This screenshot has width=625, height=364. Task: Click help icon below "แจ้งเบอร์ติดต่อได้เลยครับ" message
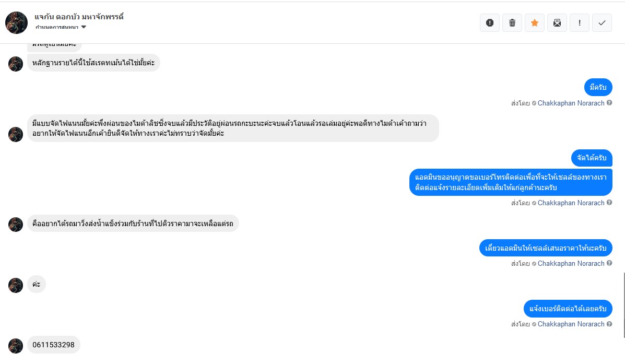[x=609, y=324]
